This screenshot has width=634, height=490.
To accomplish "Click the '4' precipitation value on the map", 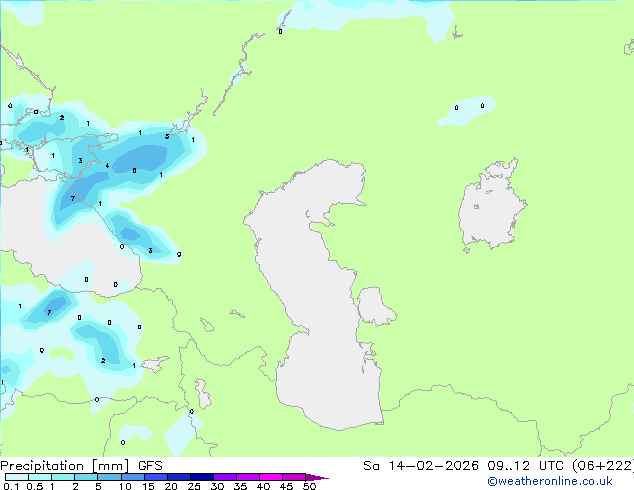I will [107, 165].
